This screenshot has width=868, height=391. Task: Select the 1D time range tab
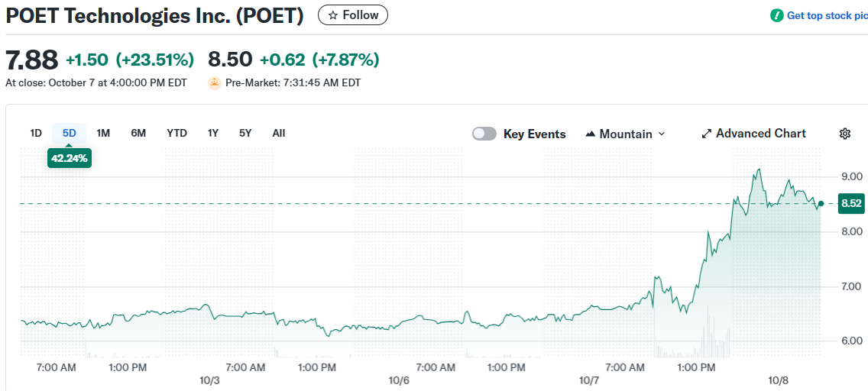(x=36, y=133)
